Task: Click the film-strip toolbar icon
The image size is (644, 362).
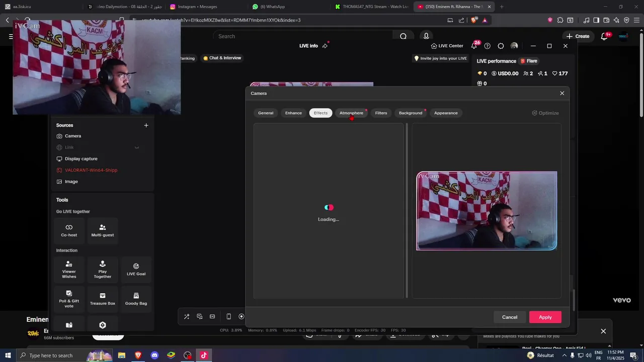Action: click(212, 317)
